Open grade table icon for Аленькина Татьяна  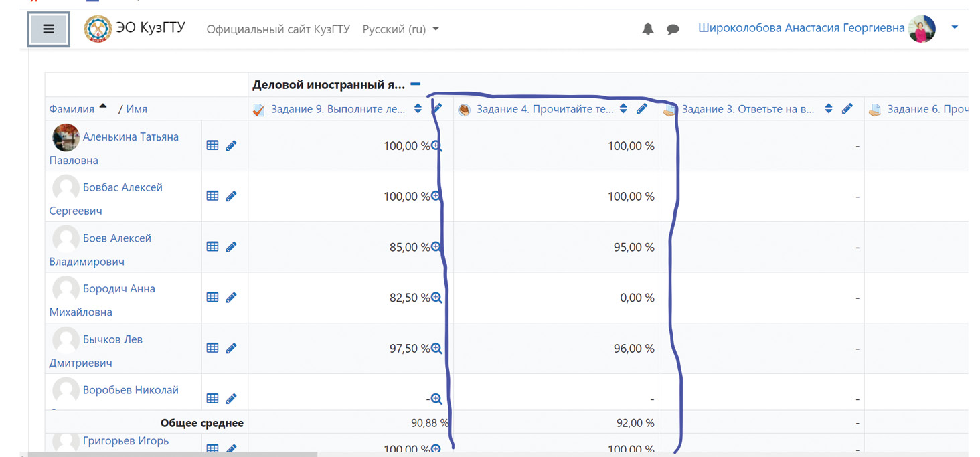click(212, 145)
